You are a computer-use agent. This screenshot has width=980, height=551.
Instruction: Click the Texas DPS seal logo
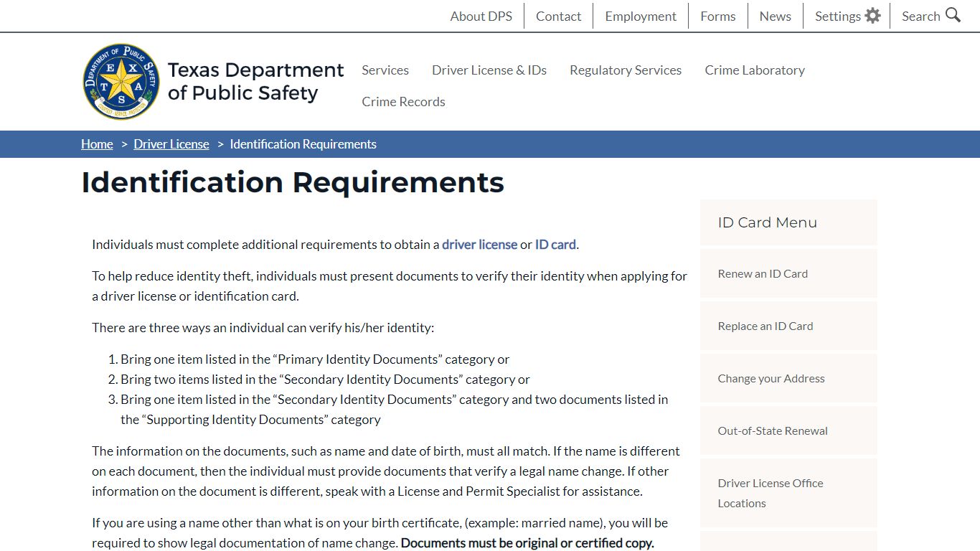click(x=121, y=81)
